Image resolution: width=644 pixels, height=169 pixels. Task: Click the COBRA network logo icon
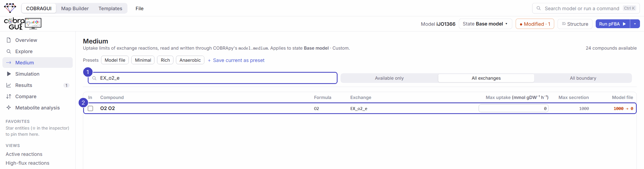click(10, 8)
